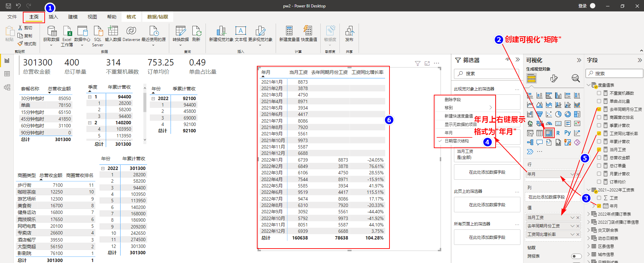Image resolution: width=644 pixels, height=263 pixels.
Task: Switch to Data view in left sidebar
Action: point(7,74)
